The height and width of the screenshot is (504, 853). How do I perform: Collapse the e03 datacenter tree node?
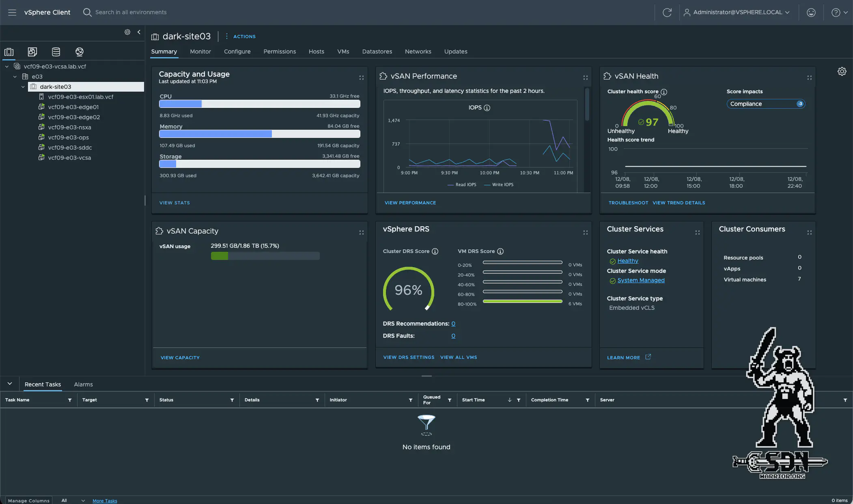(15, 76)
